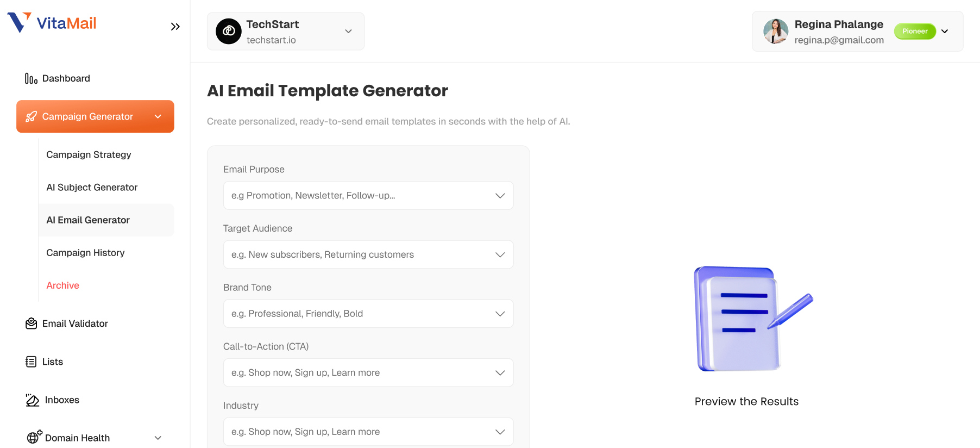This screenshot has width=980, height=448.
Task: Open the TechStart workspace switcher
Action: pyautogui.click(x=348, y=31)
